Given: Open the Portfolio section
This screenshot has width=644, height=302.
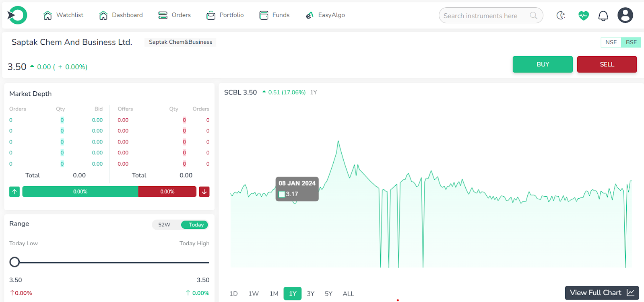Looking at the screenshot, I should point(225,15).
